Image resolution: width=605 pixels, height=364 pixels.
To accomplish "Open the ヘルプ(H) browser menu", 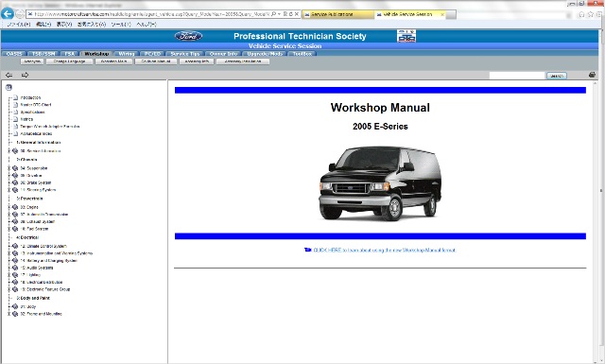I will pyautogui.click(x=147, y=24).
